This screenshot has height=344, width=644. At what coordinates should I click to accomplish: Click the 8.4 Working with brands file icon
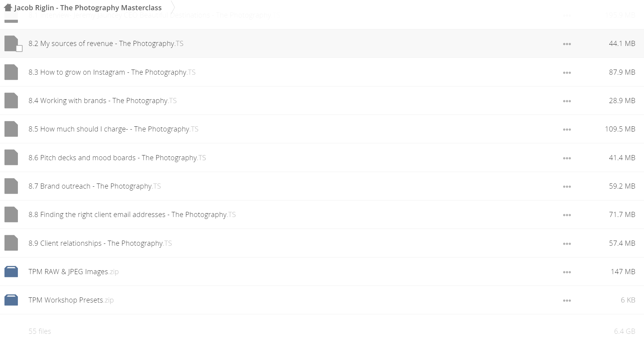[11, 101]
